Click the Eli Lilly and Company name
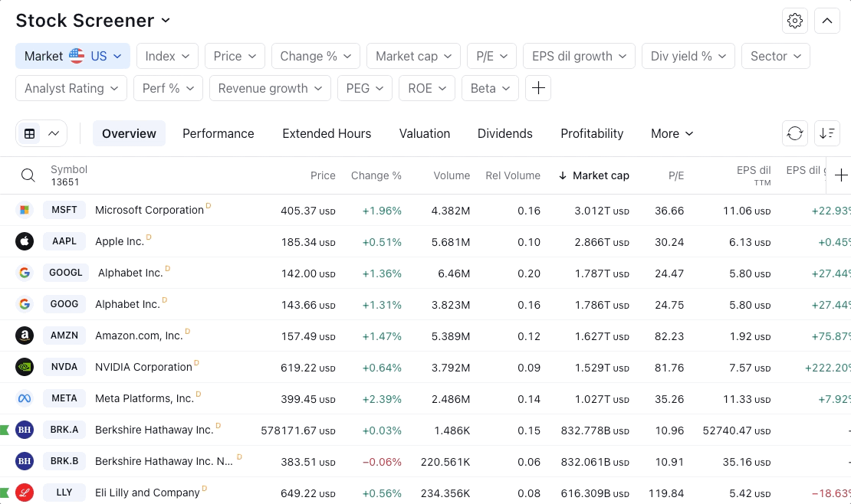 pyautogui.click(x=147, y=493)
